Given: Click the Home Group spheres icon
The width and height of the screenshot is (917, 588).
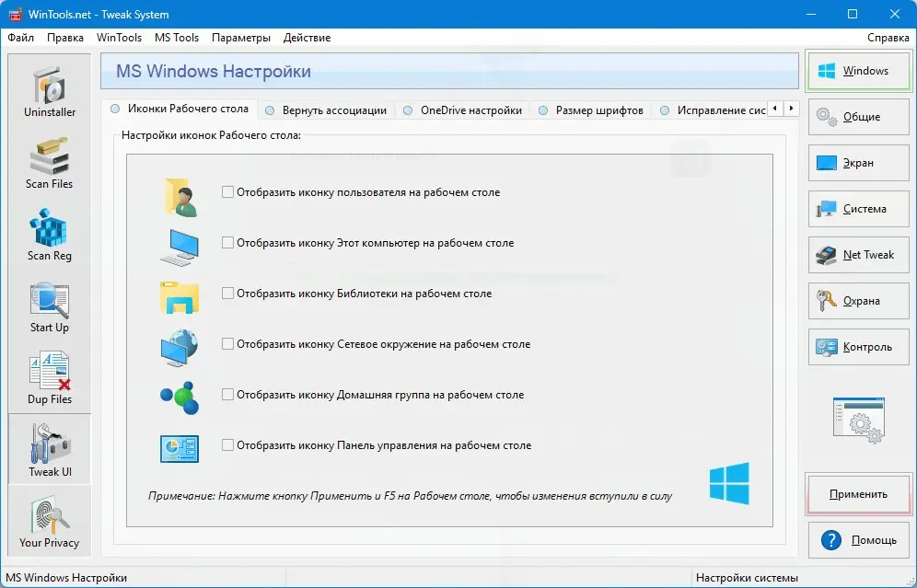Looking at the screenshot, I should point(180,398).
